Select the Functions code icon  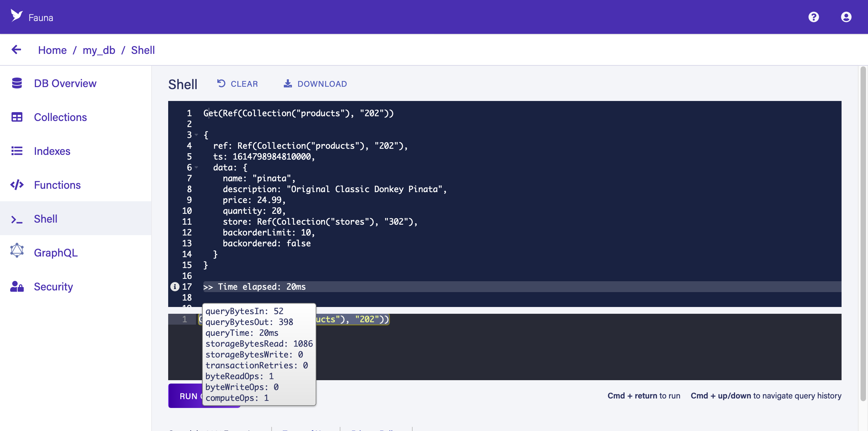17,185
